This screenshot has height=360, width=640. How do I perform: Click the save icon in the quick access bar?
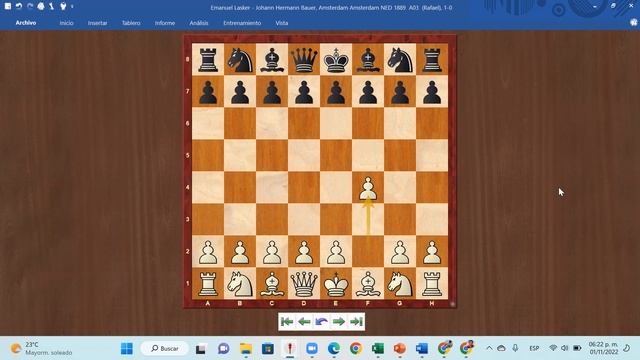pyautogui.click(x=8, y=7)
